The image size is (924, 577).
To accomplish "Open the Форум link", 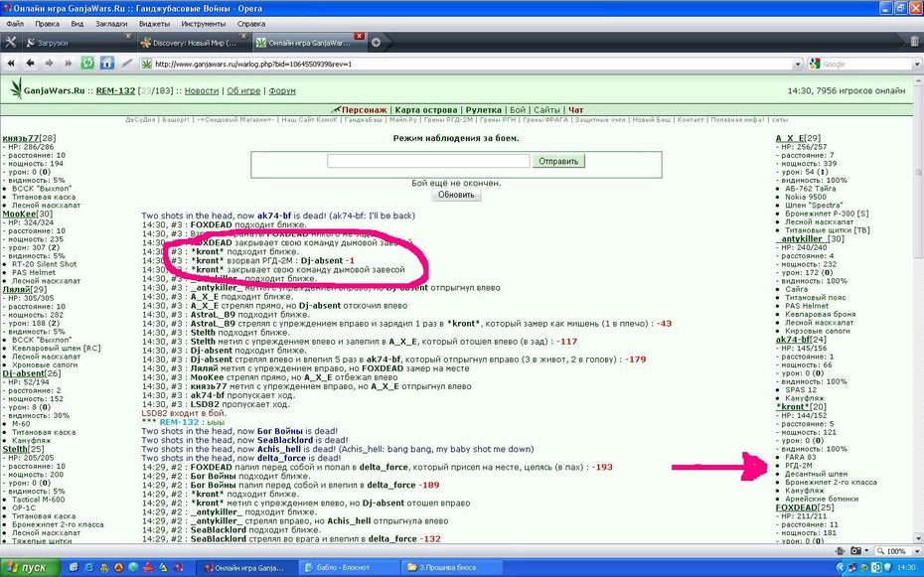I will [x=282, y=90].
